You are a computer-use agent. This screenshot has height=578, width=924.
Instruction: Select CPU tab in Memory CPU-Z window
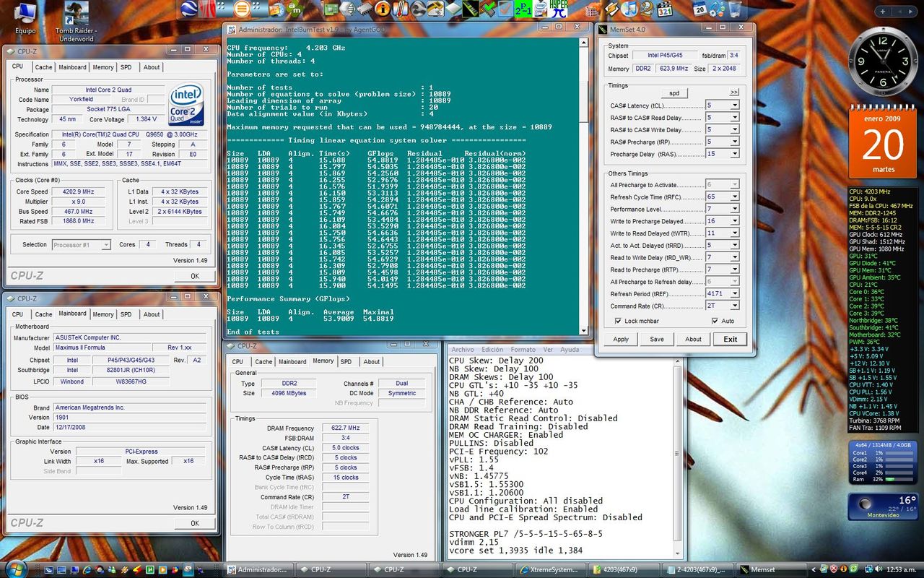237,362
